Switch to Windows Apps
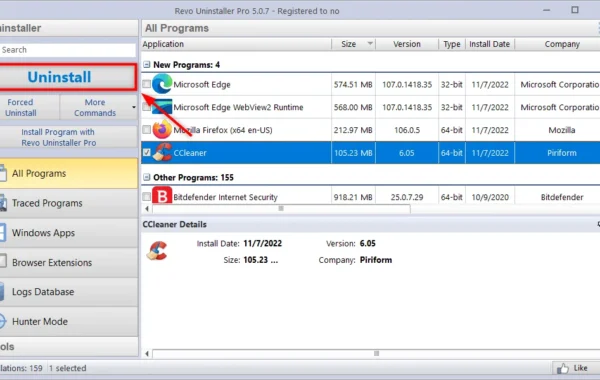 (x=69, y=233)
